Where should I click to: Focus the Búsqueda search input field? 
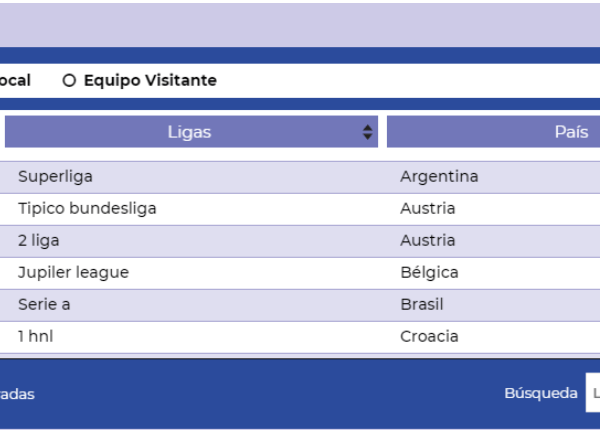[x=593, y=394]
